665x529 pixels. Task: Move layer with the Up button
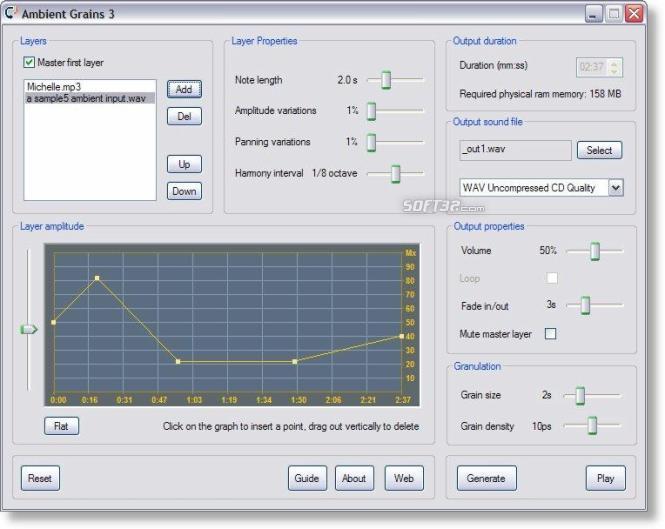tap(184, 164)
